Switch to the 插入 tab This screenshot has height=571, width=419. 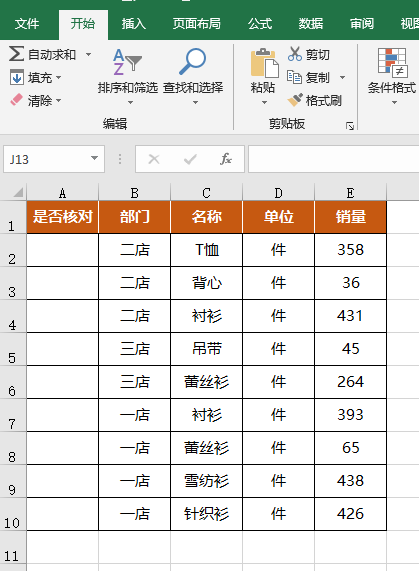[x=134, y=24]
